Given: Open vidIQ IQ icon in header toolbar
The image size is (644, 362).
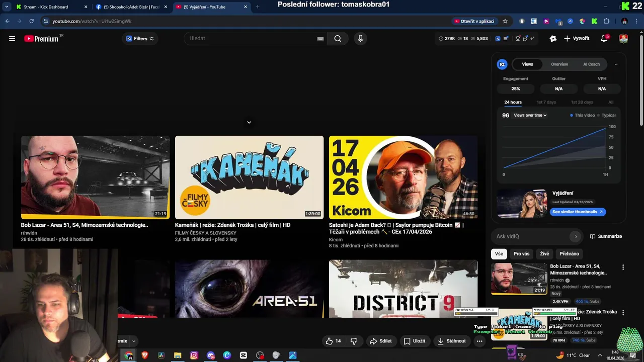Looking at the screenshot, I should coord(498,38).
